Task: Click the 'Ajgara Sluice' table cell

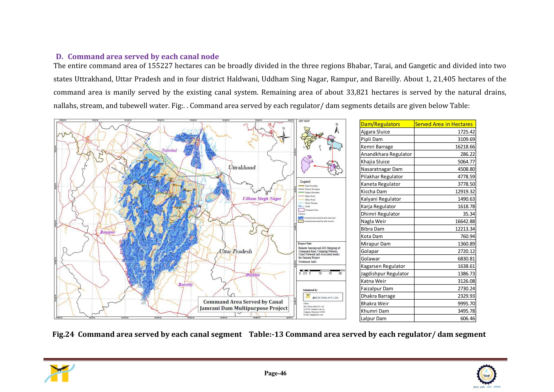Action: [387, 131]
